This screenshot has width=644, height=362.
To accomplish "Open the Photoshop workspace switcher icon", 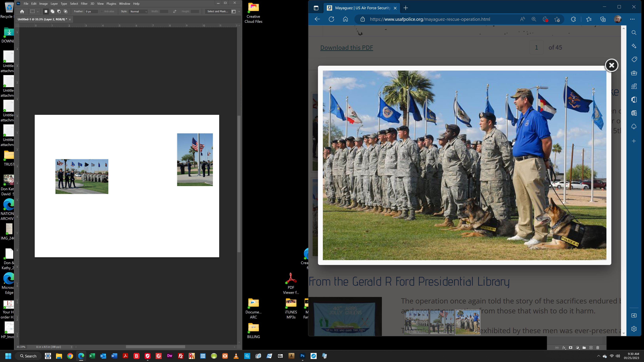I will click(x=233, y=12).
